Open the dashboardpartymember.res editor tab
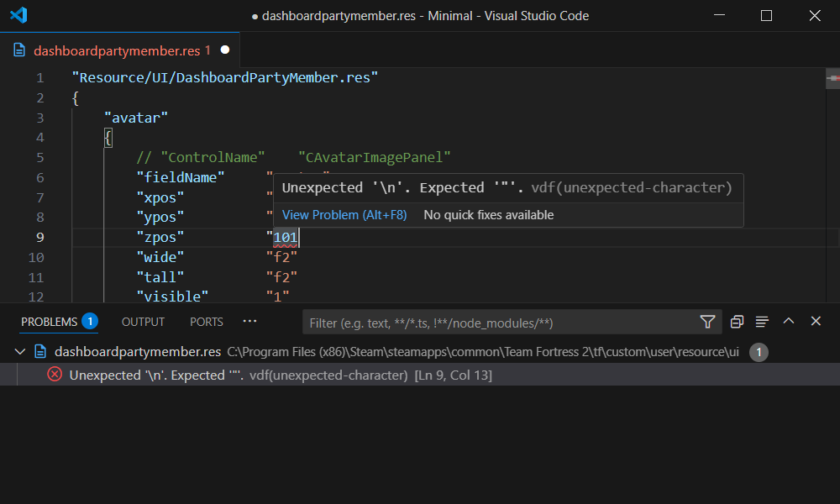840x504 pixels. [x=119, y=50]
